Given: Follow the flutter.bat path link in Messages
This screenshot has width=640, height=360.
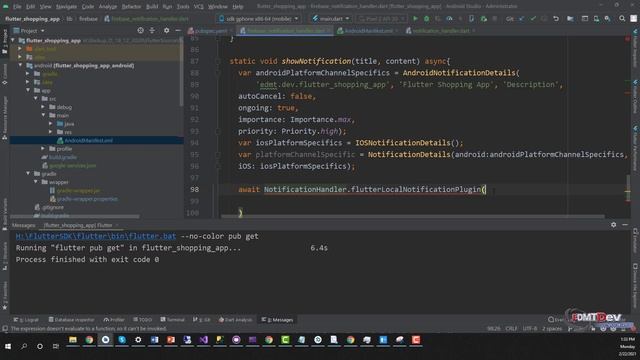Looking at the screenshot, I should [x=96, y=236].
